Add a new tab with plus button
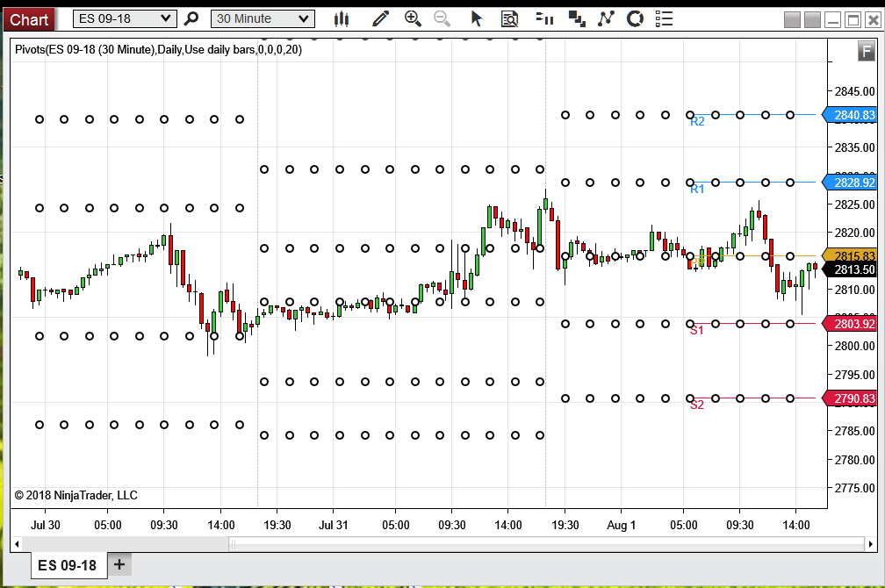Viewport: 885px width, 588px height. tap(119, 564)
